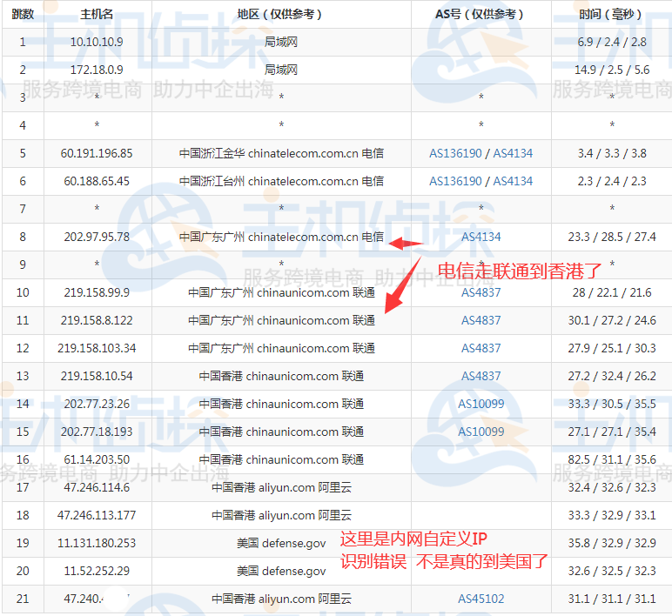Screen dimensions: 672x616
Task: Select host IP 11.131.180.253
Action: pos(97,543)
